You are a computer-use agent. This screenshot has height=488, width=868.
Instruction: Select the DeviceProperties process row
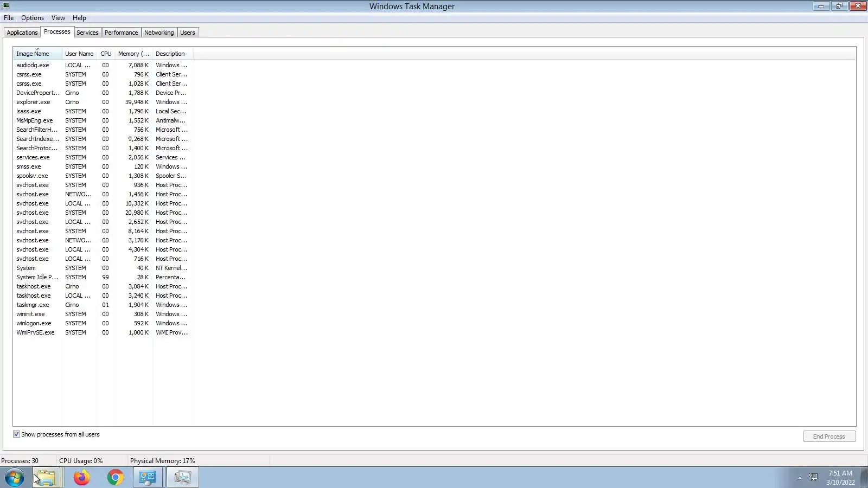(x=103, y=93)
